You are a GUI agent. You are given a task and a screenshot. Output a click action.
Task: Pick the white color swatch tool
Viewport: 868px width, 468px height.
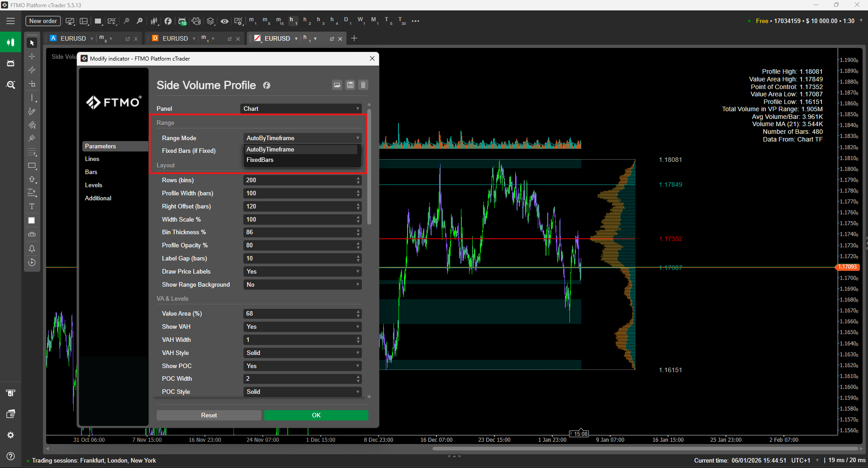click(32, 221)
